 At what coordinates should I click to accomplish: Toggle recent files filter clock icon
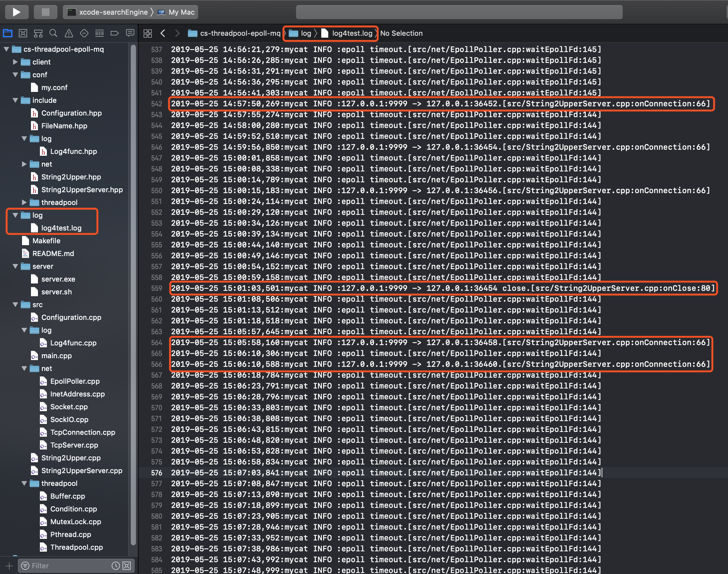click(x=115, y=566)
